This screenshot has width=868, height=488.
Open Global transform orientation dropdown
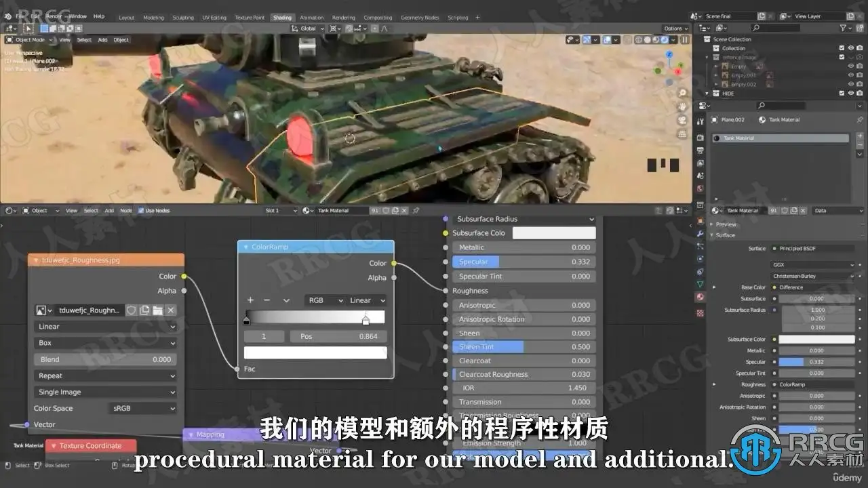pos(309,28)
